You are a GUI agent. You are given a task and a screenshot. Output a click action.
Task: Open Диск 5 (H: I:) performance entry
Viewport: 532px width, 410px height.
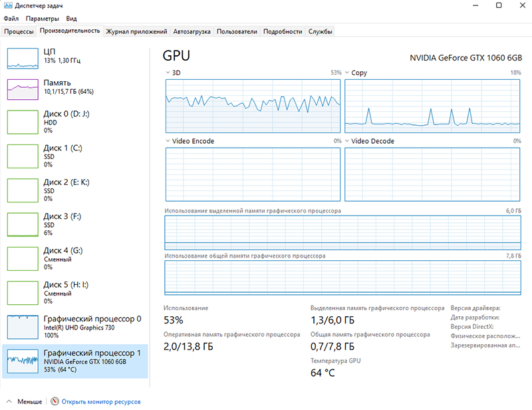click(75, 293)
